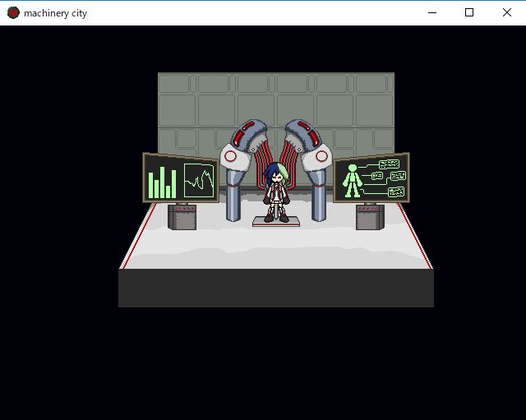Click the green humanoid figure on right monitor
This screenshot has width=526, height=420.
(x=353, y=181)
